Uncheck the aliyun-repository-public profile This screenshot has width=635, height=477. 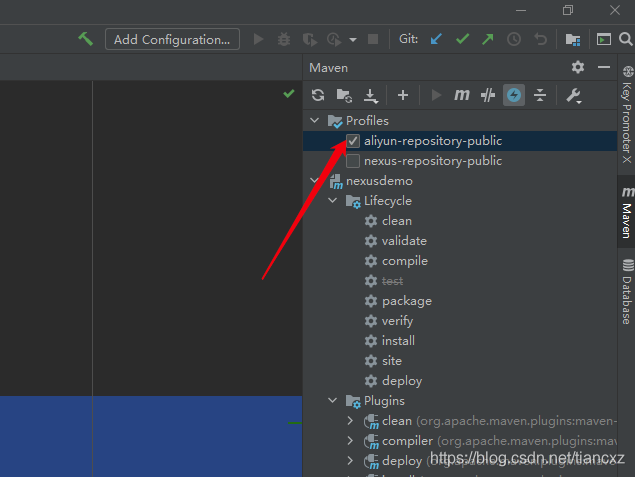[x=353, y=141]
